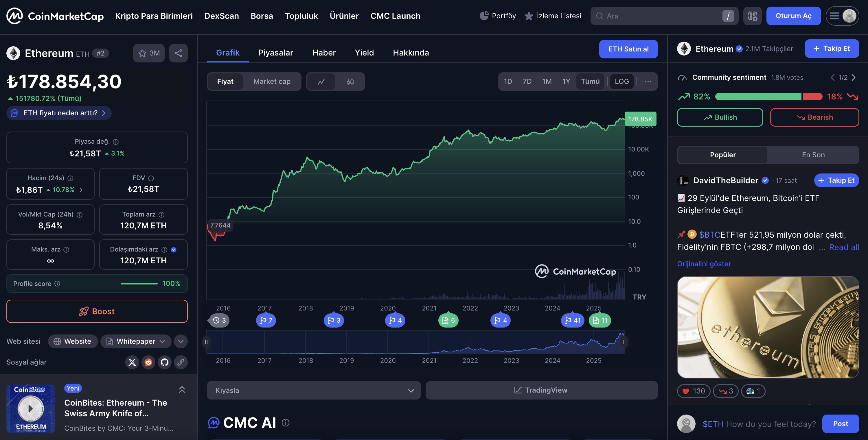Click the QR code scan icon
Screen dimensions: 868x440
pyautogui.click(x=753, y=16)
